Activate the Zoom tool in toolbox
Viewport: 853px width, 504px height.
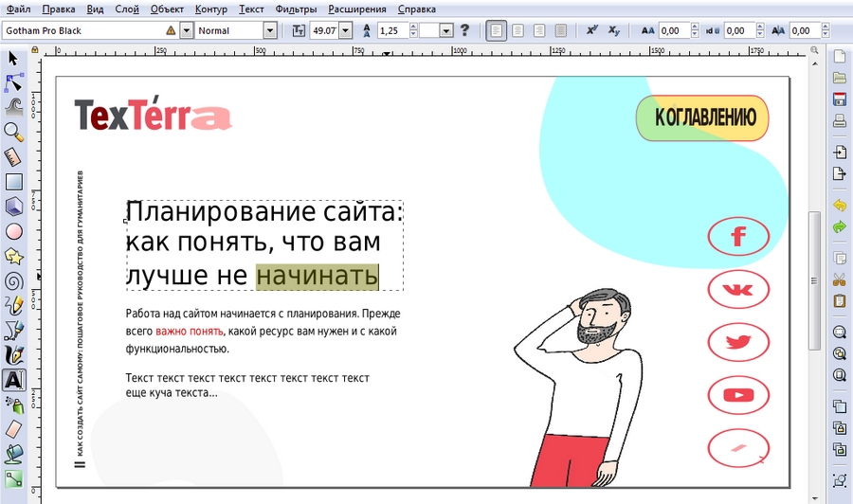[13, 132]
